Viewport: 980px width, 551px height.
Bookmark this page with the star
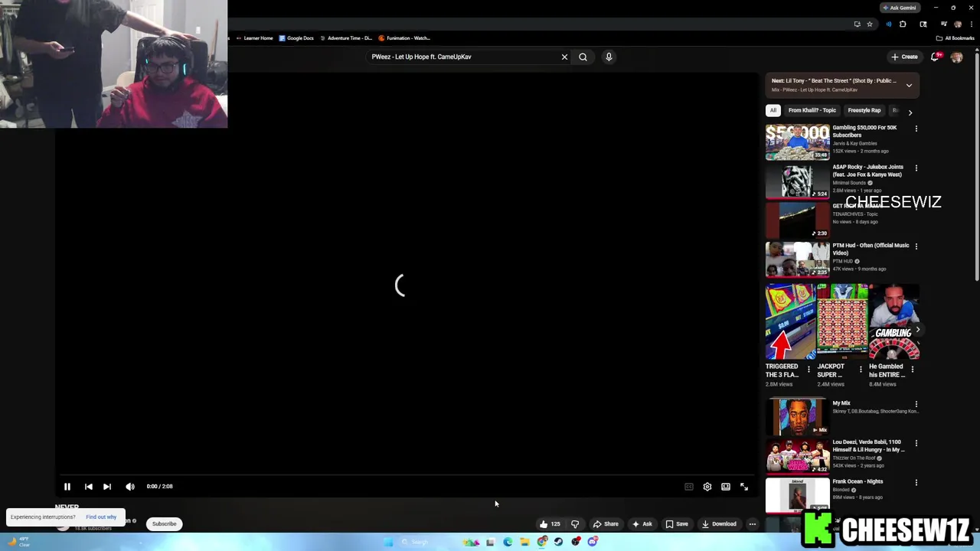tap(870, 24)
